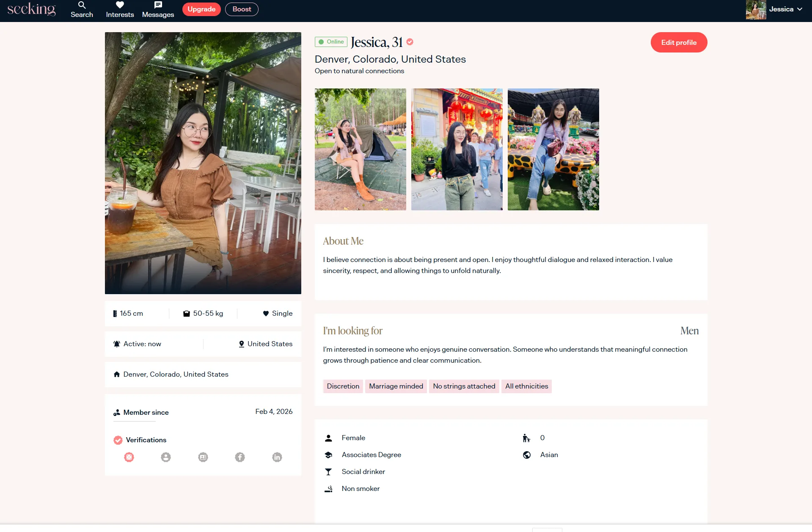View the red lantern temple photo
Image resolution: width=812 pixels, height=532 pixels.
pyautogui.click(x=457, y=149)
